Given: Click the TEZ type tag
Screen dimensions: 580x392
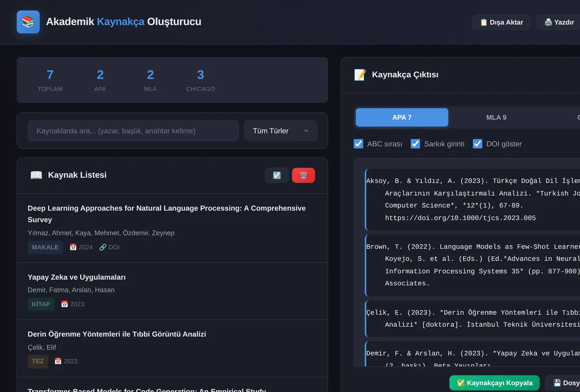Looking at the screenshot, I should click(38, 361).
